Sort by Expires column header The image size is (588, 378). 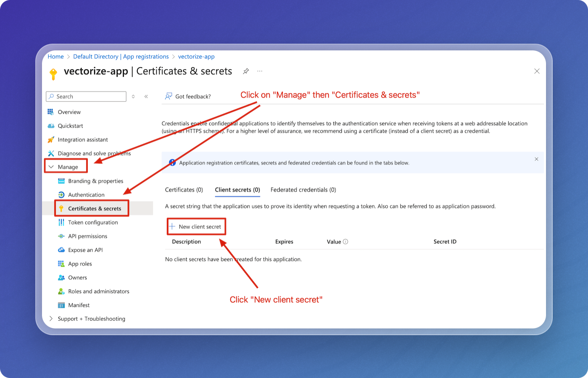(x=284, y=242)
